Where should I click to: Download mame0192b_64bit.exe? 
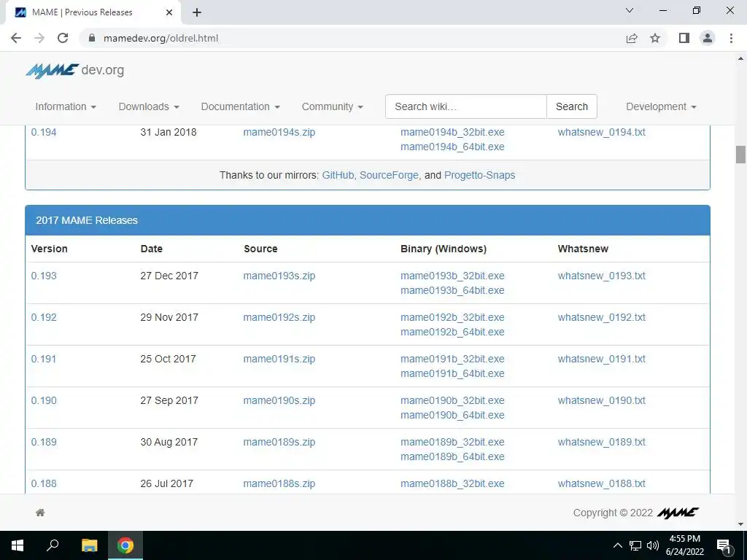coord(452,332)
